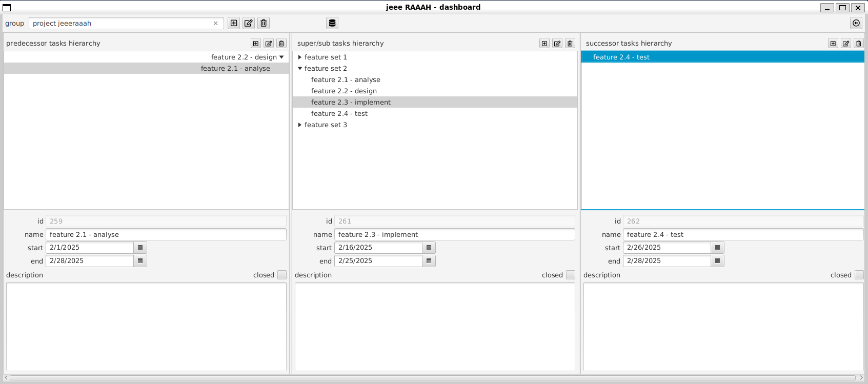Delete the selected successor task
868x384 pixels.
[859, 44]
